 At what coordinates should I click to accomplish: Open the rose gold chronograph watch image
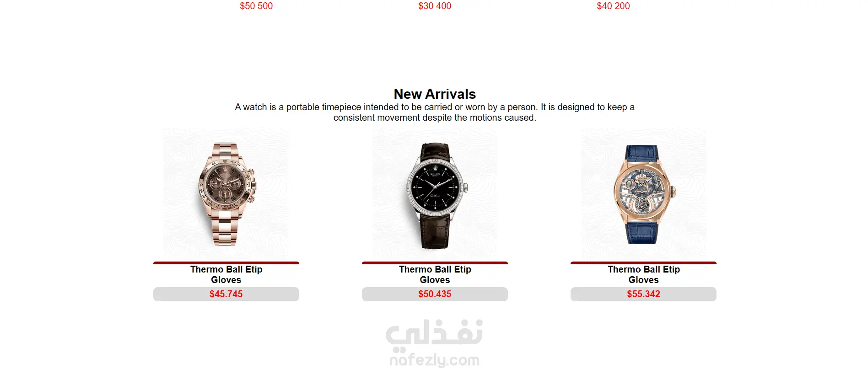[226, 193]
